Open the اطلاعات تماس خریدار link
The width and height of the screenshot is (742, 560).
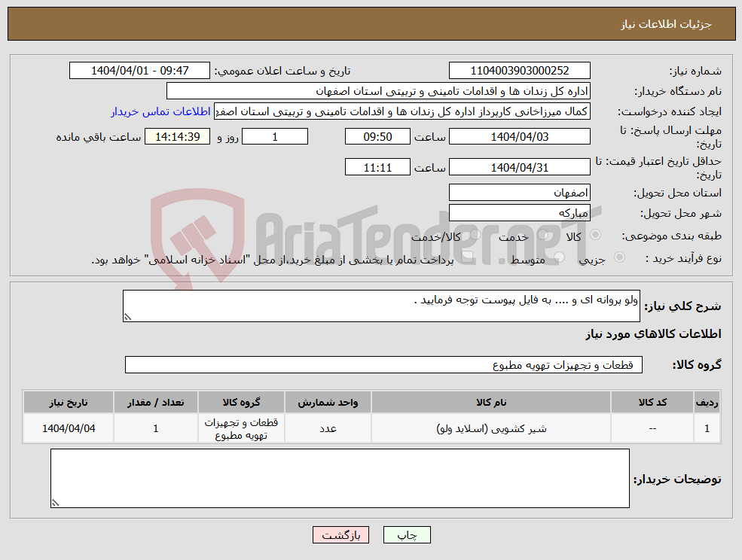click(160, 111)
